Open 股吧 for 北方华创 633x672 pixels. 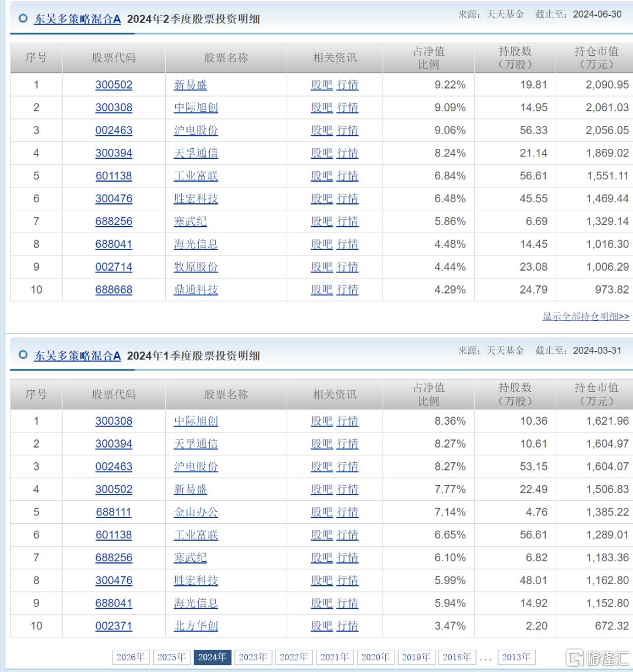[x=322, y=626]
